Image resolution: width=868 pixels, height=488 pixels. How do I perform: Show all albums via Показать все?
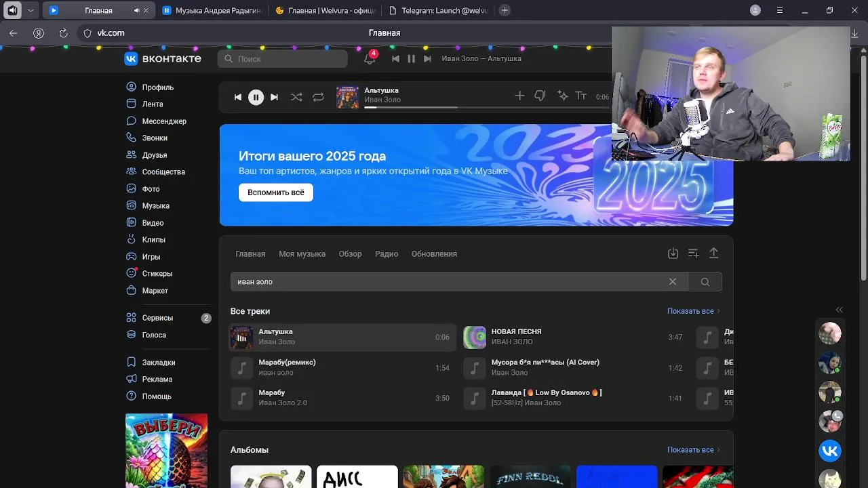(694, 450)
